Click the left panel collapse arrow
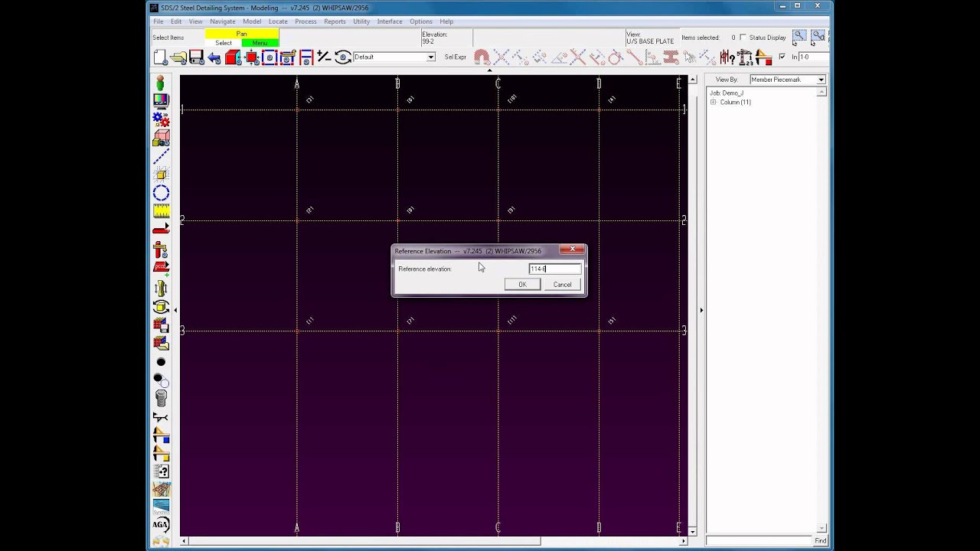 175,310
